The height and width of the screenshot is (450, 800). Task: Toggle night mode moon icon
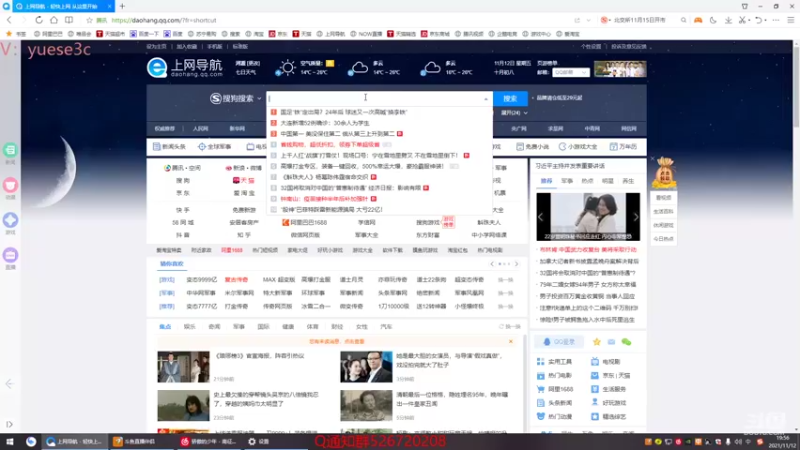point(713,20)
